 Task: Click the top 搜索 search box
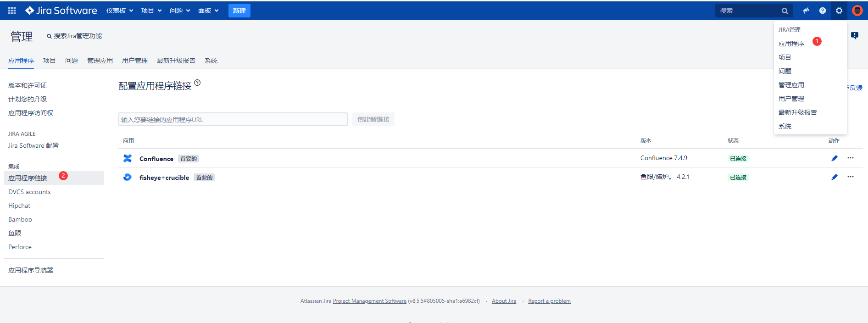pyautogui.click(x=754, y=11)
